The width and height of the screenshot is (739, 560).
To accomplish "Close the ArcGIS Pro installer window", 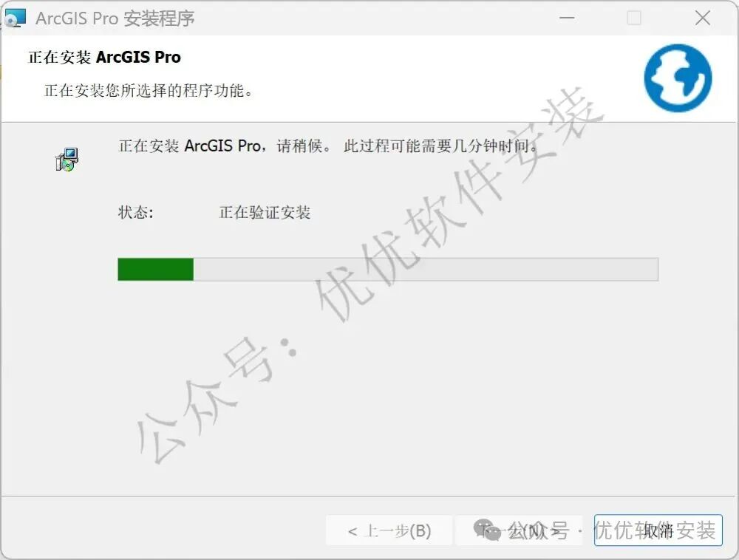I will [x=702, y=18].
